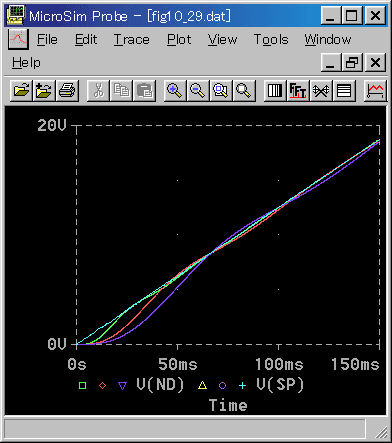Open the Trace menu

point(132,40)
